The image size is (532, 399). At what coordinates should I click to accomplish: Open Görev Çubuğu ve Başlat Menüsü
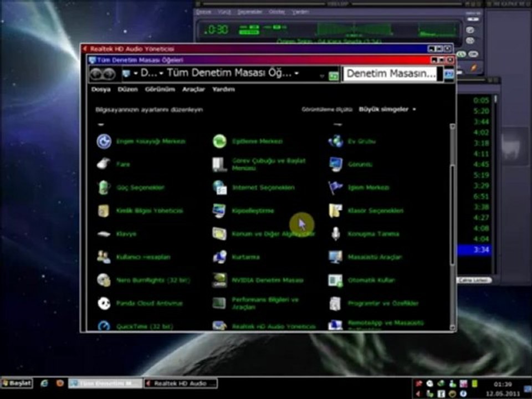[259, 164]
